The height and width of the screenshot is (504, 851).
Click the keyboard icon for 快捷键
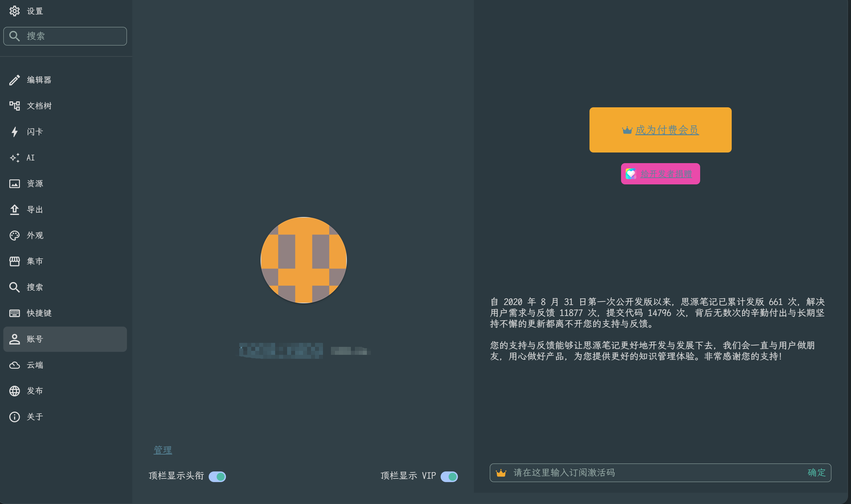(x=14, y=313)
